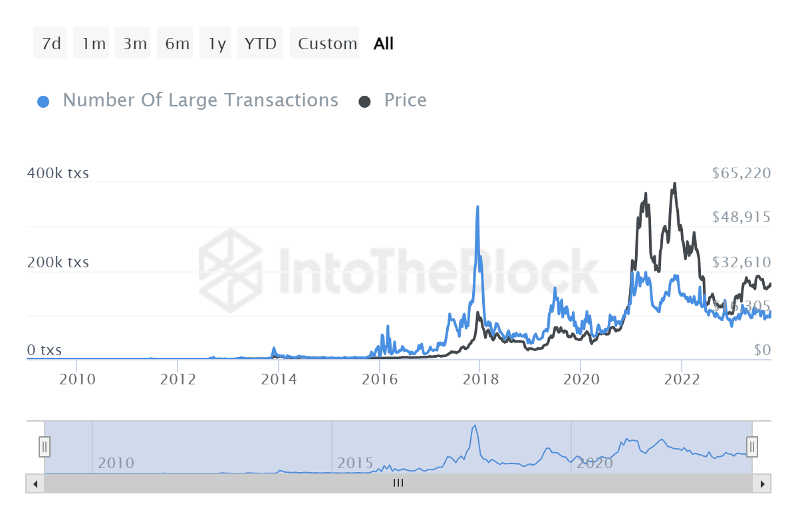Click the horizontal scrollbar thumb grip
Screen dimensions: 798x532
[x=398, y=483]
